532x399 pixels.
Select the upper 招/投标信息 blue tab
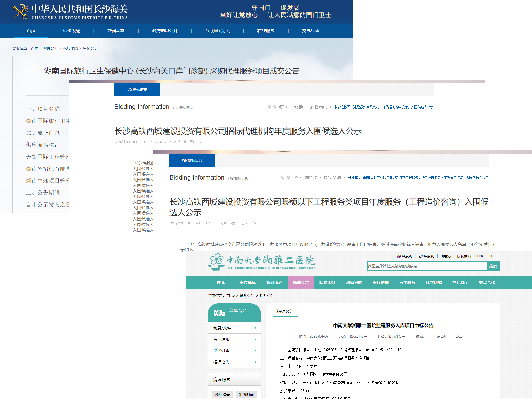(x=137, y=90)
